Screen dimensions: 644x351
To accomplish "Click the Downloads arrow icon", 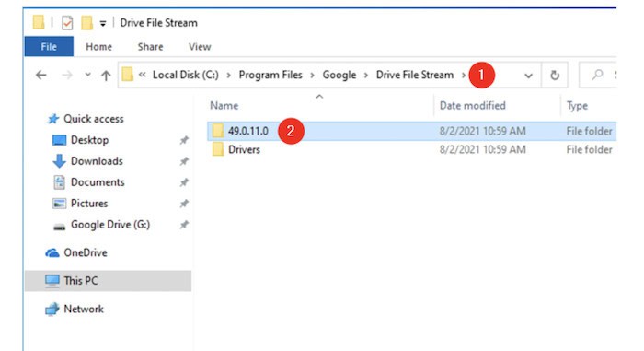I will coord(59,161).
